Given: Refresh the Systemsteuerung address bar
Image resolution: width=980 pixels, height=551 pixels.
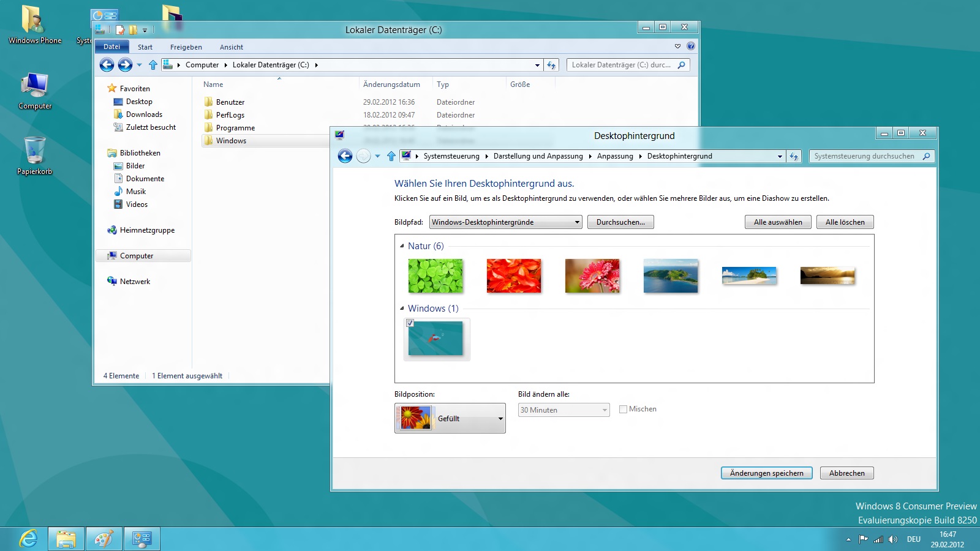Looking at the screenshot, I should point(794,156).
